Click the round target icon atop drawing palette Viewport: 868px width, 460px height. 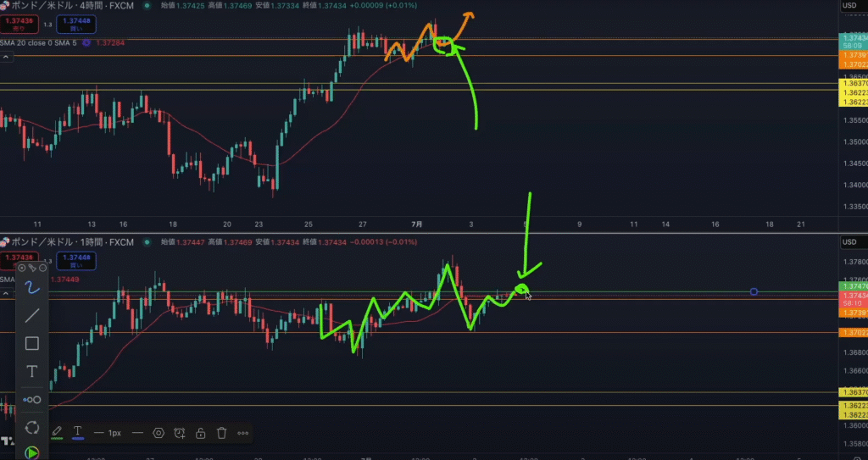tap(22, 268)
